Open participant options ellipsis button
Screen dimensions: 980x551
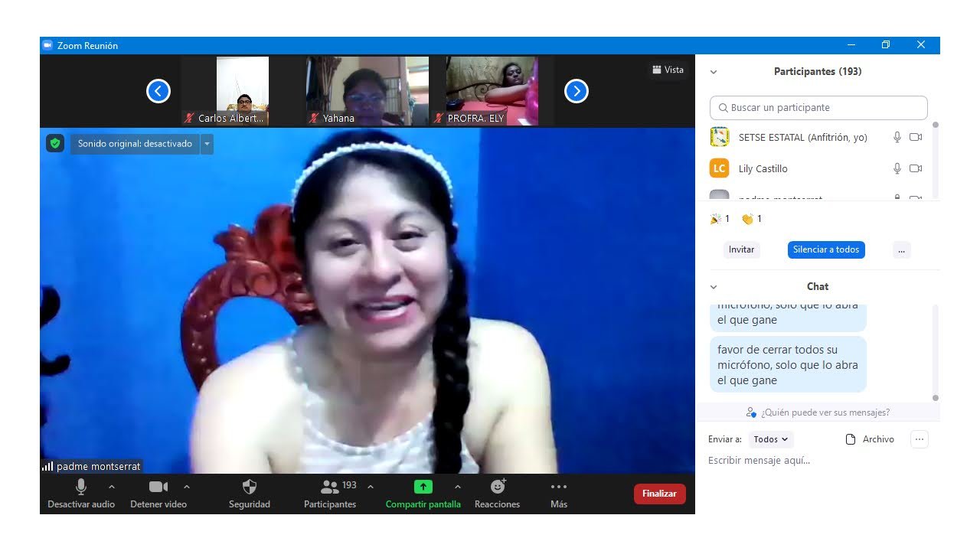(902, 249)
